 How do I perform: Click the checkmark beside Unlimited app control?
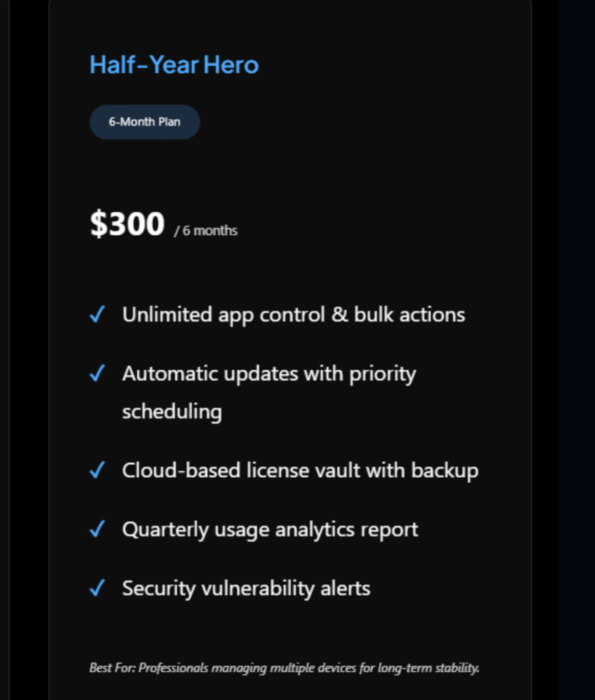[97, 314]
